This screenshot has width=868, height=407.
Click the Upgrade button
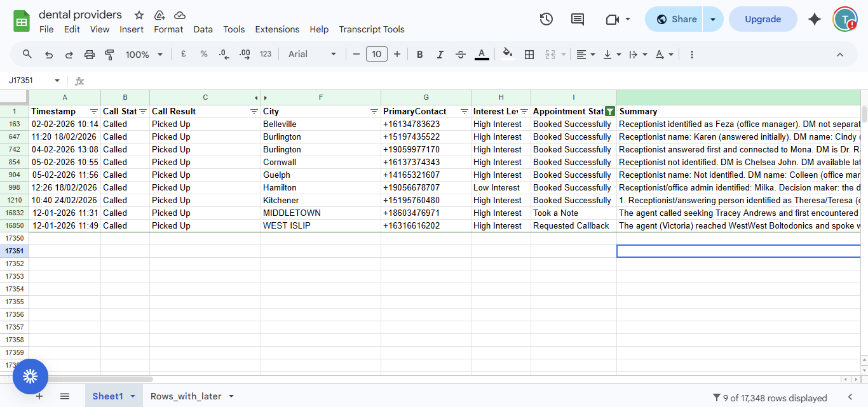[763, 19]
